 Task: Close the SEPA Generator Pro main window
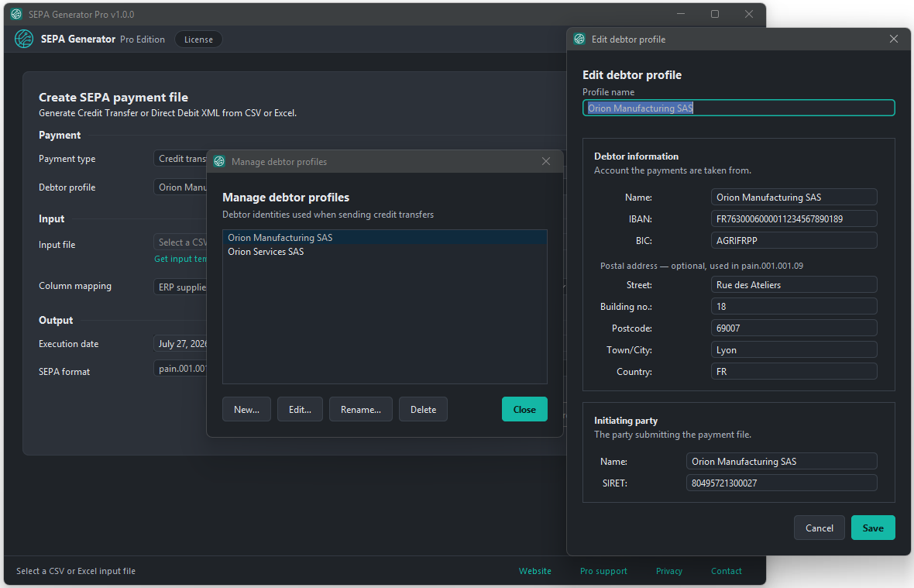(x=749, y=14)
